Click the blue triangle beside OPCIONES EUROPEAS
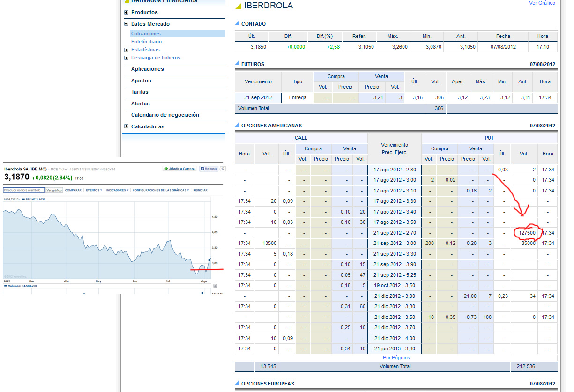The height and width of the screenshot is (392, 574). coord(237,384)
